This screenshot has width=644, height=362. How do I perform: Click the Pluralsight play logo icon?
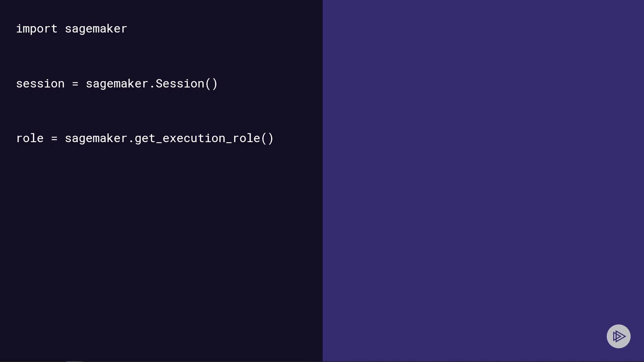click(619, 336)
